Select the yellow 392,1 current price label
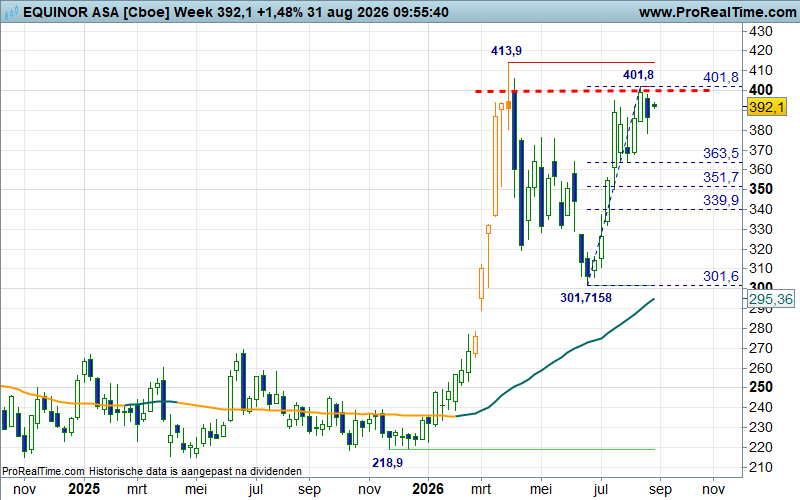Screen dimensions: 800x500 coord(767,108)
